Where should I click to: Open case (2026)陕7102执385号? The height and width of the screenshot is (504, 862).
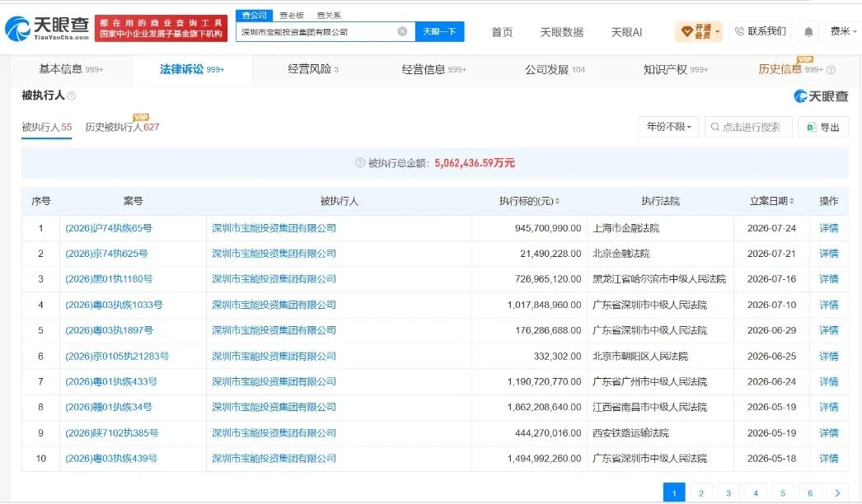(111, 433)
